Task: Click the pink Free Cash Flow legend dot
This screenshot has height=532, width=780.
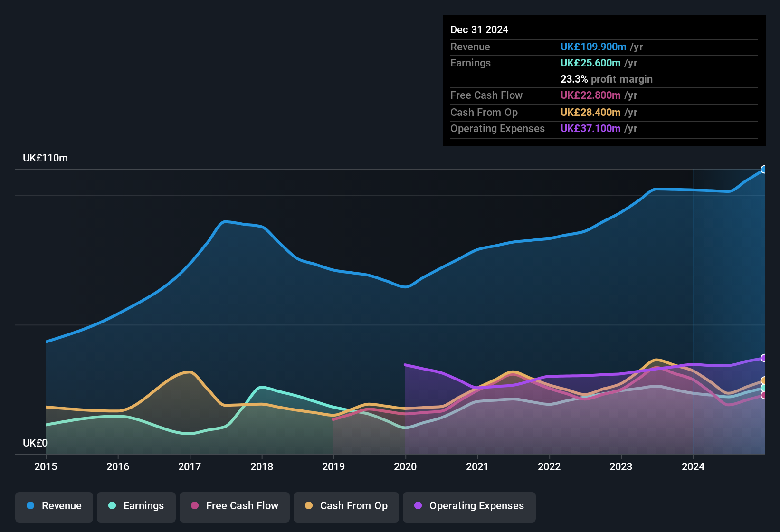Action: pos(195,505)
